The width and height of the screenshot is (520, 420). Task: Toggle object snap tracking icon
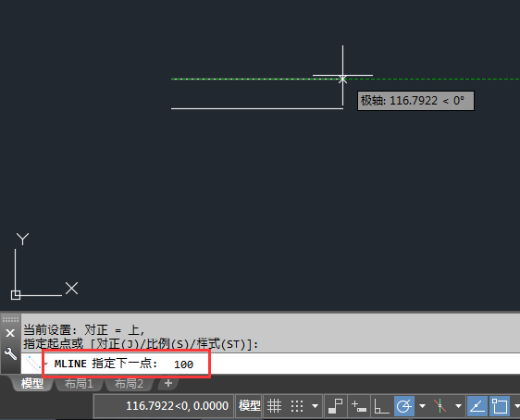(477, 406)
